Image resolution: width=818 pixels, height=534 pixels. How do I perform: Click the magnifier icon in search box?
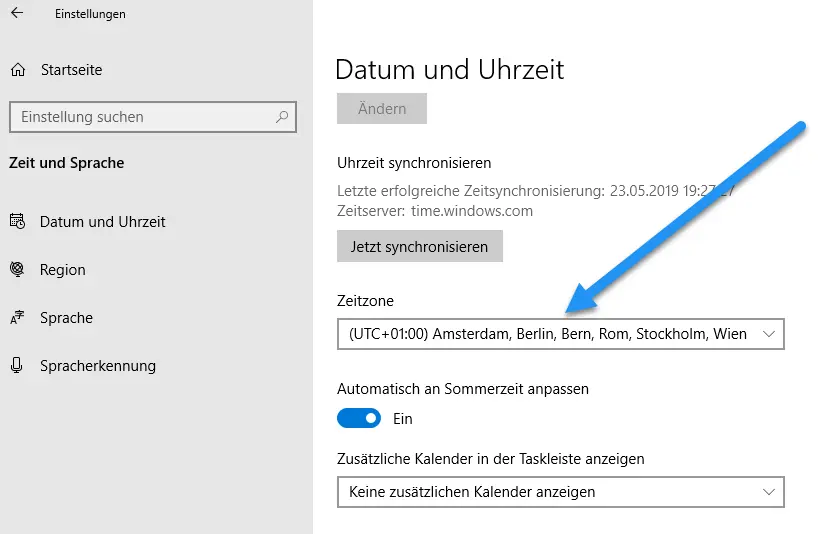pyautogui.click(x=283, y=117)
